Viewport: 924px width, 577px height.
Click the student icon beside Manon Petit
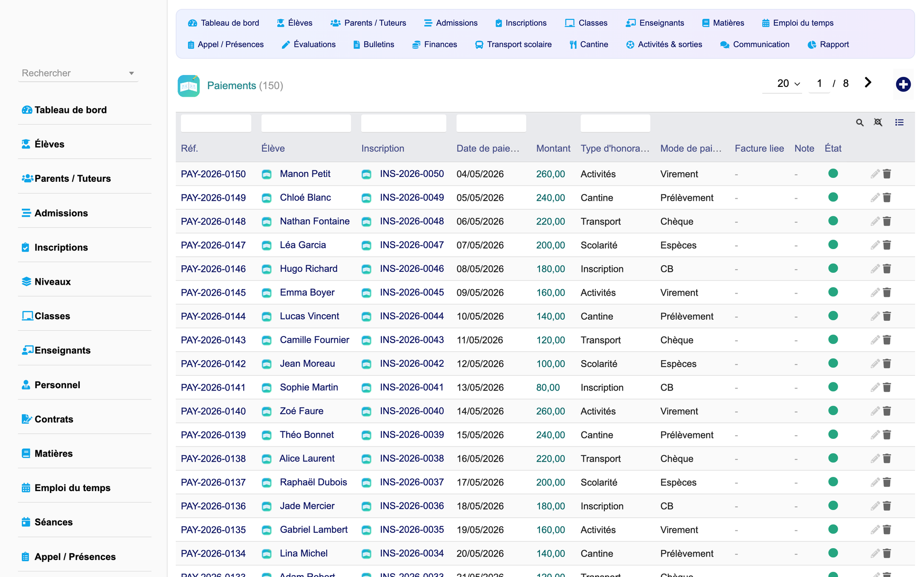point(267,174)
